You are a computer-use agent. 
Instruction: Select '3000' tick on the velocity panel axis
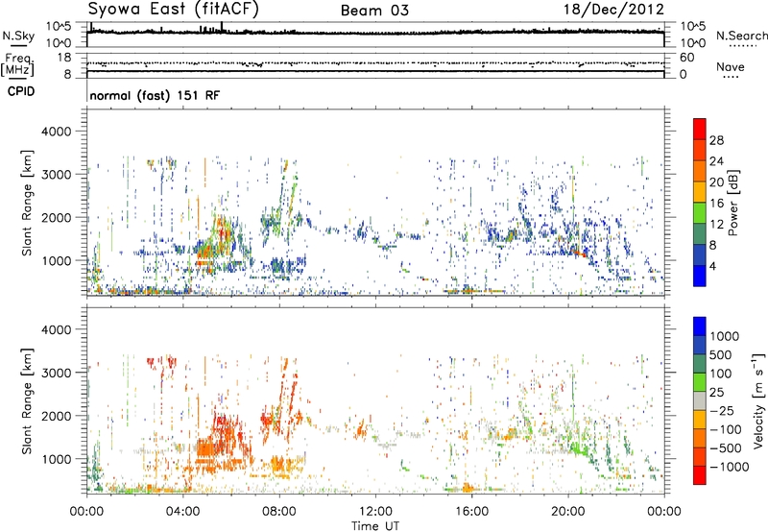point(56,373)
